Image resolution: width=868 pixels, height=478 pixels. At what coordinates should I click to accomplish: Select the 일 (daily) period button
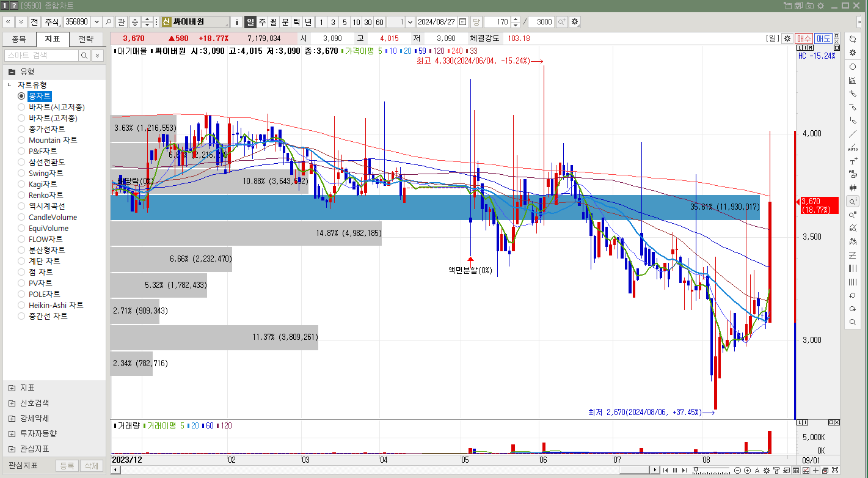250,22
